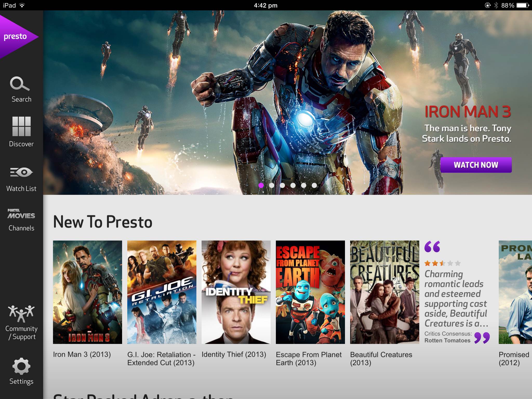Open Community / Support
The height and width of the screenshot is (399, 532).
(x=21, y=323)
